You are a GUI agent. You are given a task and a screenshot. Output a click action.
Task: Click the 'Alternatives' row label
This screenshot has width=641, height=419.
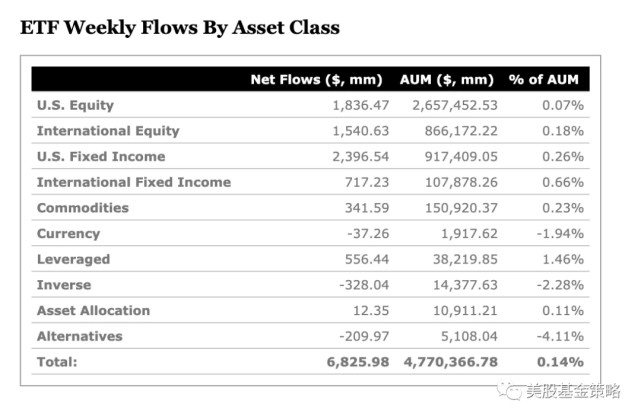80,336
